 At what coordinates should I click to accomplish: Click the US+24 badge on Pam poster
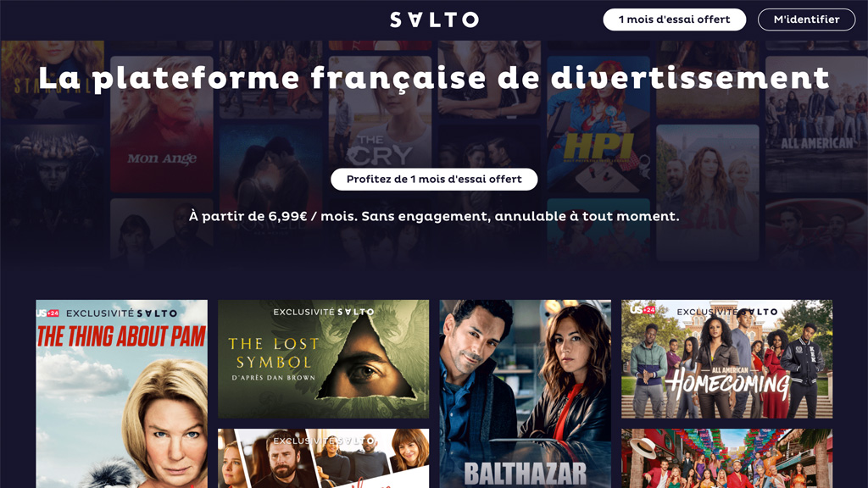tap(47, 313)
